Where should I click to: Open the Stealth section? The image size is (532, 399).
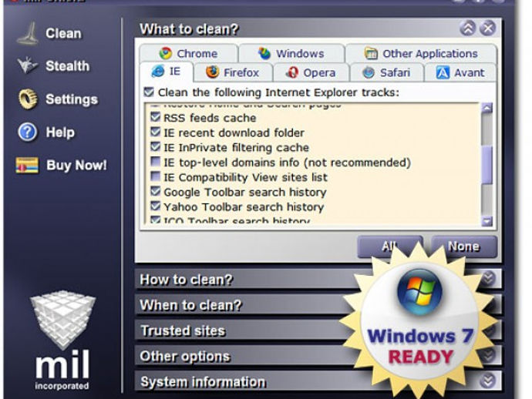[x=68, y=65]
